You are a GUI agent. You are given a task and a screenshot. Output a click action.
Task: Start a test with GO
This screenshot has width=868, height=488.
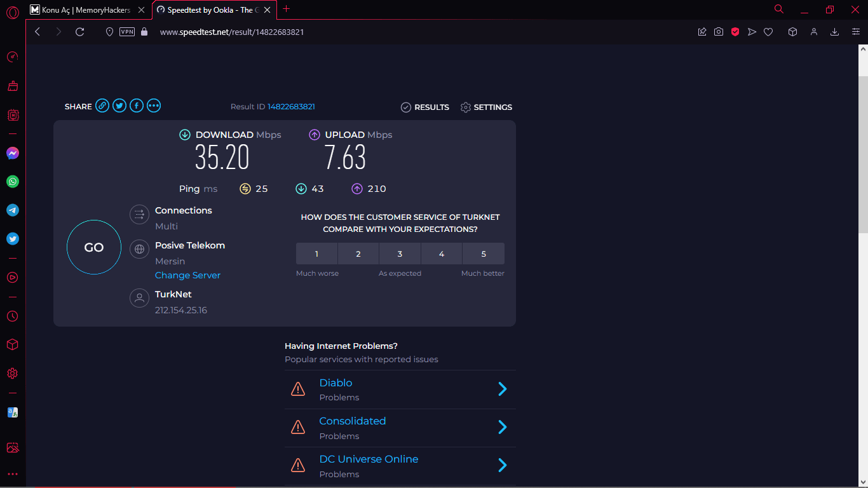coord(94,247)
